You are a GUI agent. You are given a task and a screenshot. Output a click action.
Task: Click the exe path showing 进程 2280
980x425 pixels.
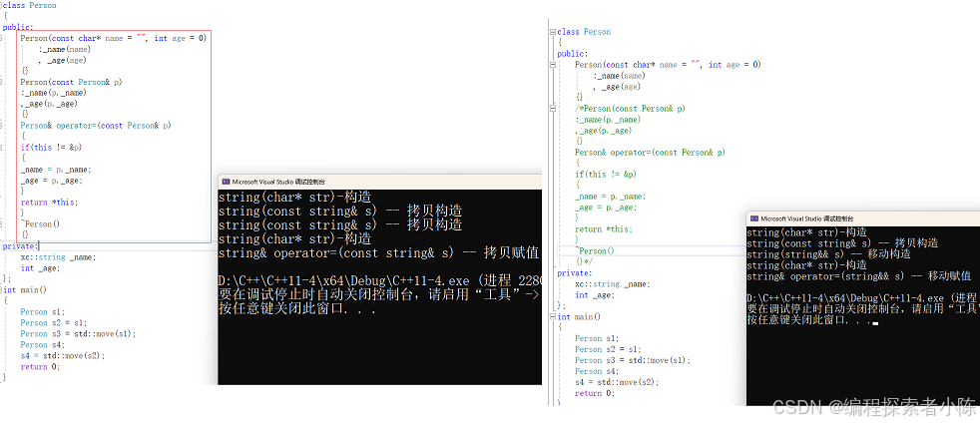point(379,280)
